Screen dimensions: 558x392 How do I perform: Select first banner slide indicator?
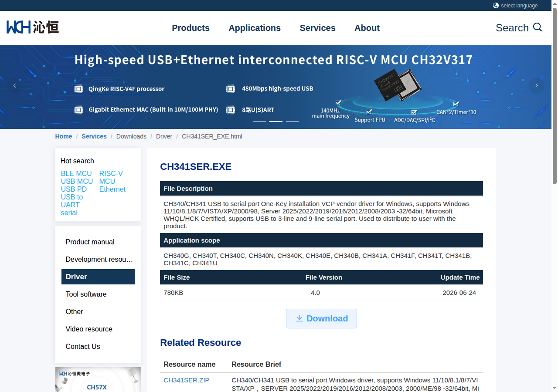point(259,121)
